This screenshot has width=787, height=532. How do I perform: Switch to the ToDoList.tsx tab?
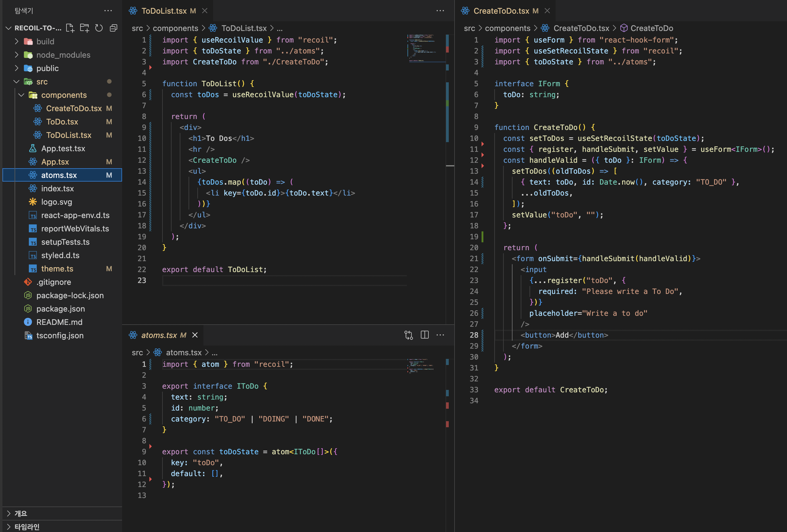tap(164, 11)
